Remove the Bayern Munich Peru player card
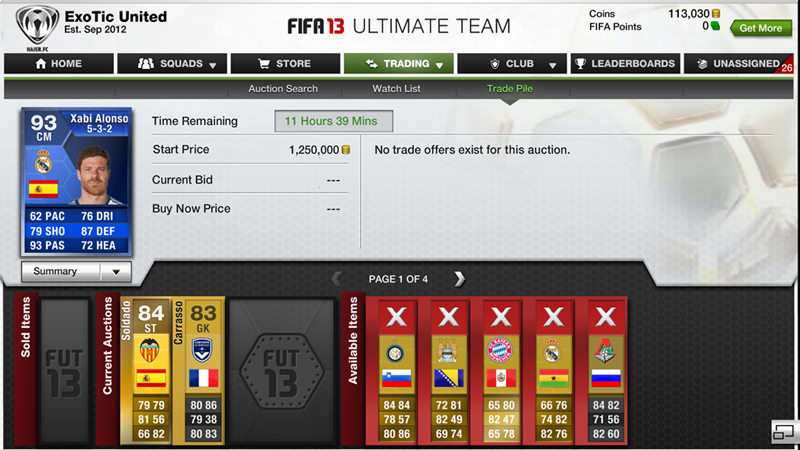 tap(501, 317)
